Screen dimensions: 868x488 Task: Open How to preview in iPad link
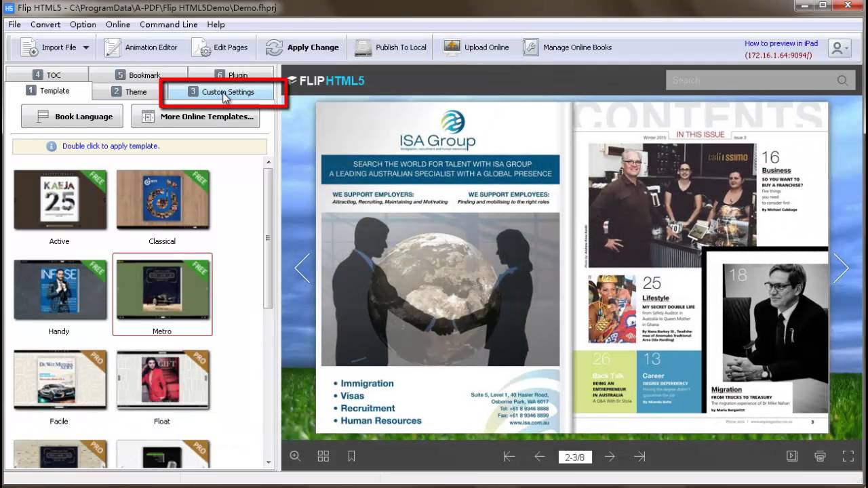point(781,43)
